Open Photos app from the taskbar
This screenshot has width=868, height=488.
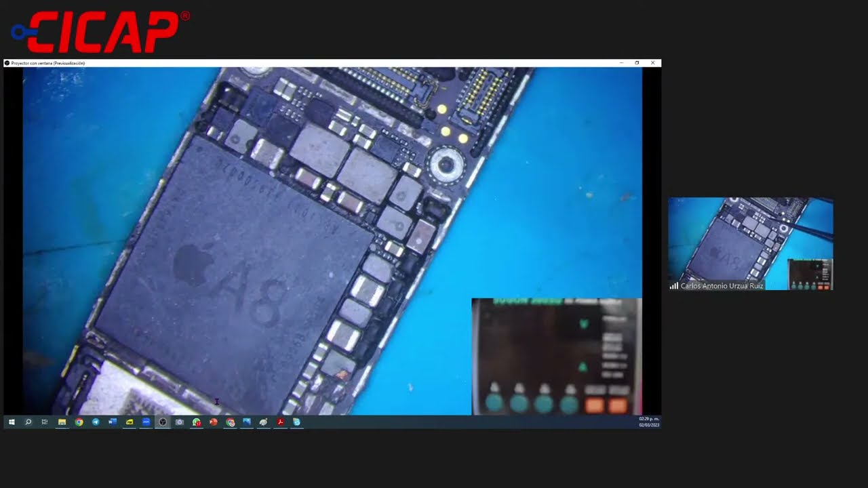[x=247, y=422]
